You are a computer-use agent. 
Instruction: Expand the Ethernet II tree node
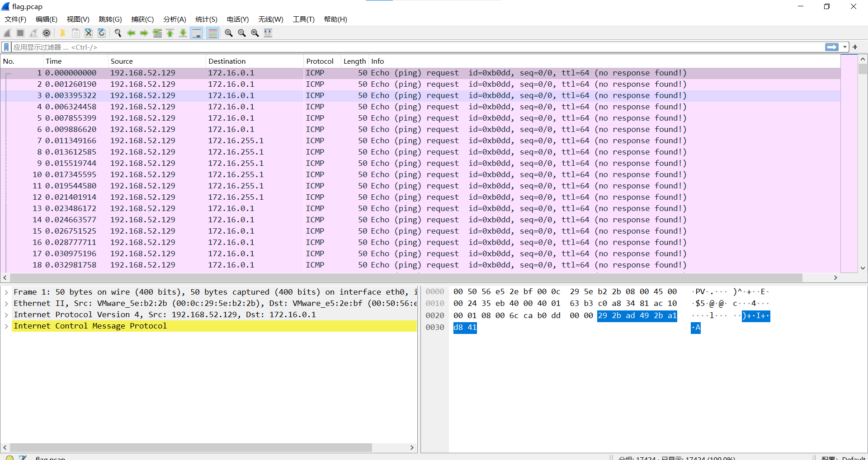[6, 304]
